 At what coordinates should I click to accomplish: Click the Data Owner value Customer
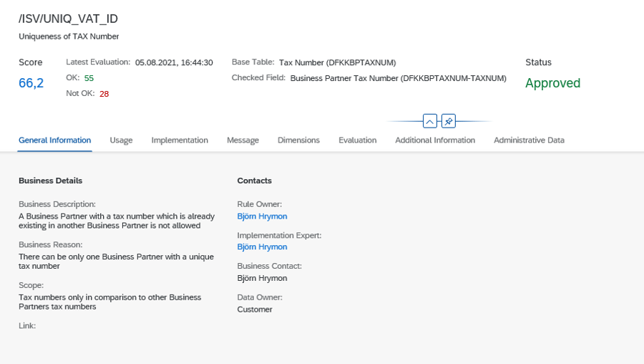click(255, 310)
